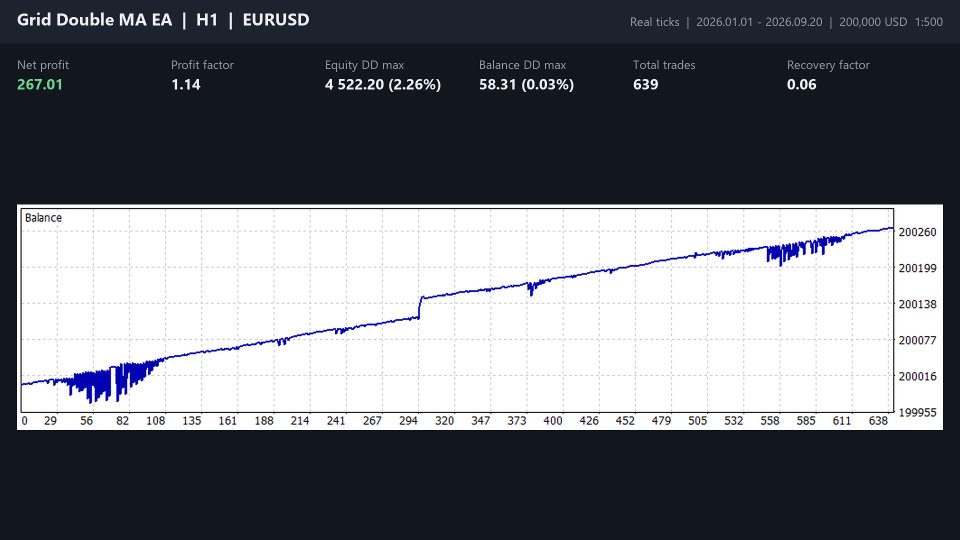
Task: Click x-axis tick 29
Action: tap(50, 421)
